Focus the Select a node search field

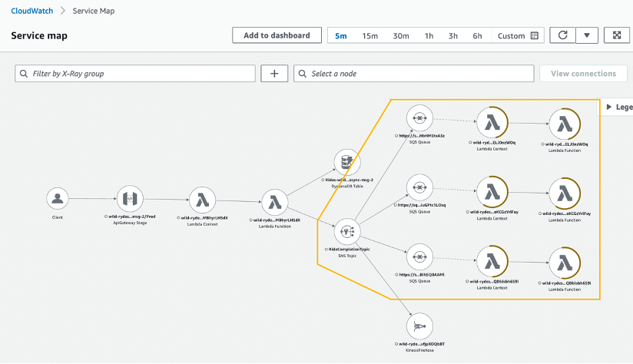point(414,74)
